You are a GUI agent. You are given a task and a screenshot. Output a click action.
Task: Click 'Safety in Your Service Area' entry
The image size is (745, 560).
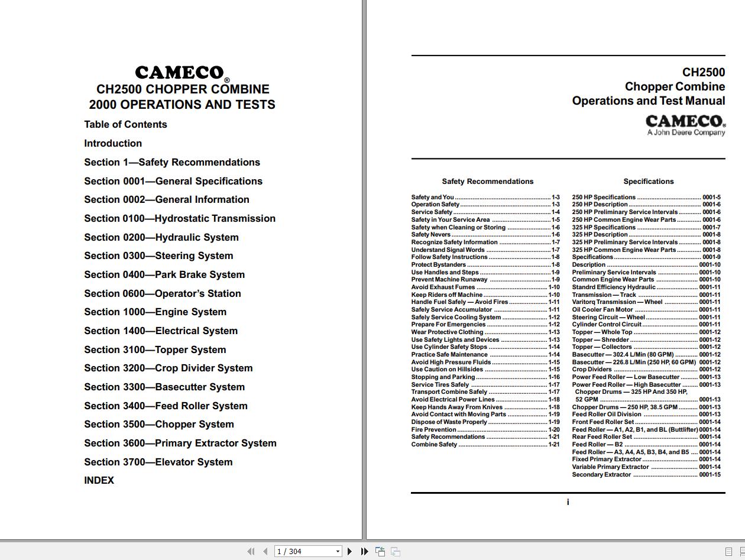tap(485, 219)
